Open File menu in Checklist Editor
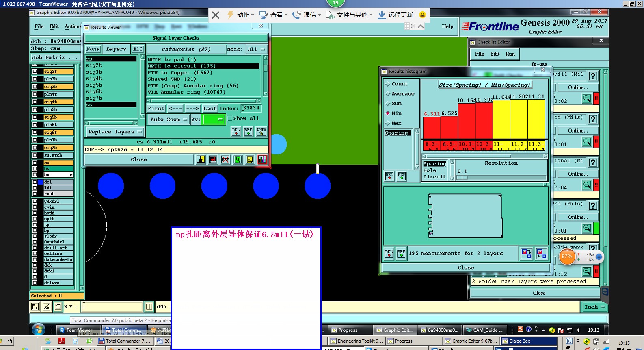 click(480, 54)
